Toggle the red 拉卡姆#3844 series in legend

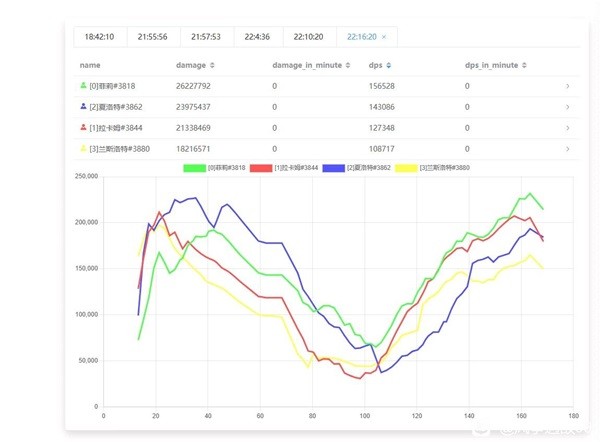click(260, 168)
